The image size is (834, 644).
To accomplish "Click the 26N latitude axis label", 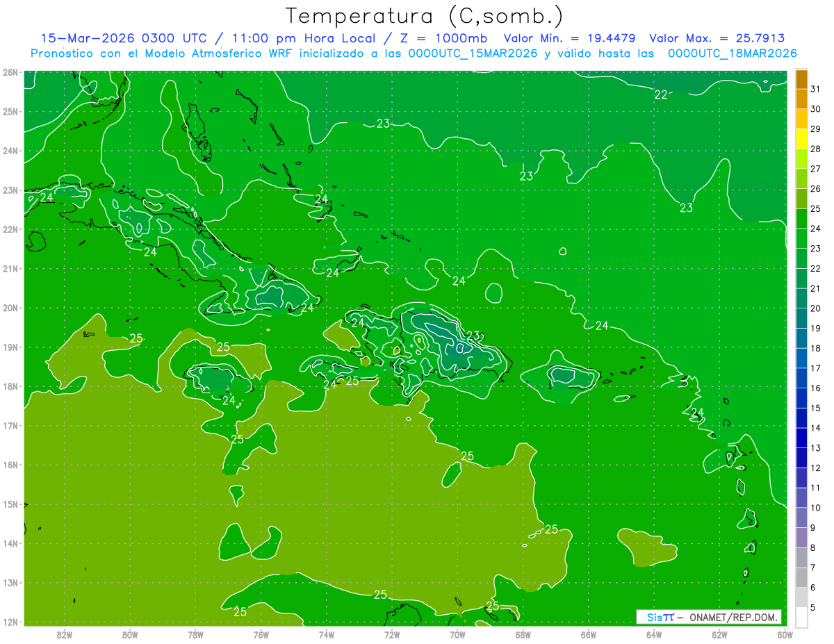I will [10, 72].
